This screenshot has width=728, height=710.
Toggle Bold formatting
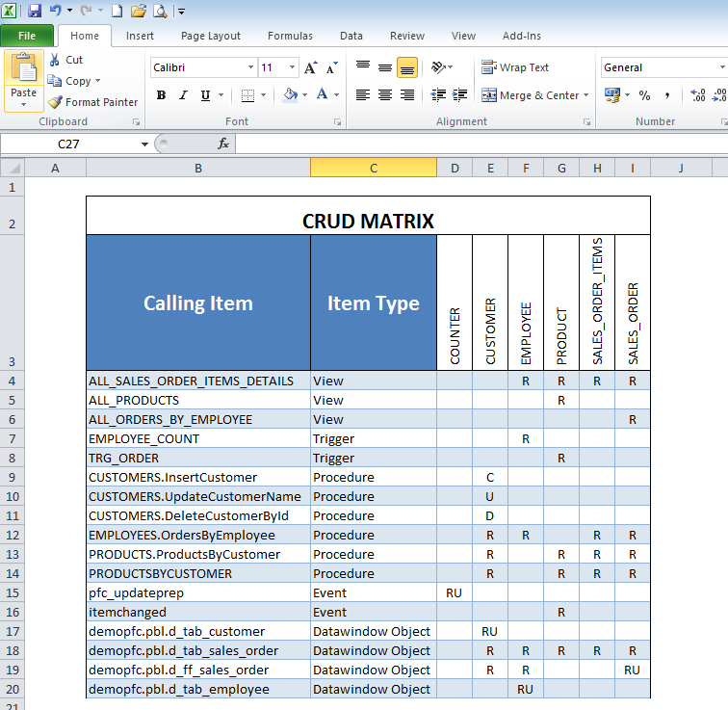161,95
